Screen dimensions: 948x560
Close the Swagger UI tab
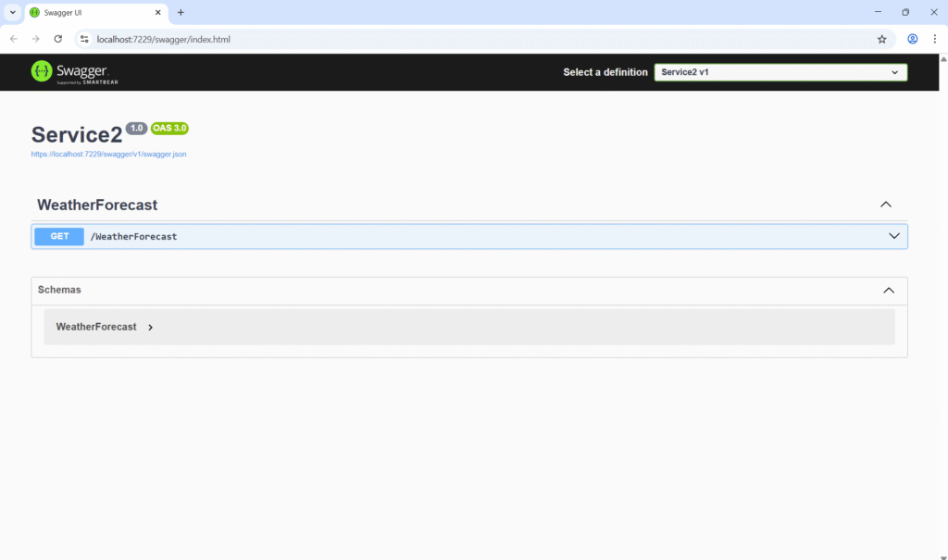[x=158, y=12]
